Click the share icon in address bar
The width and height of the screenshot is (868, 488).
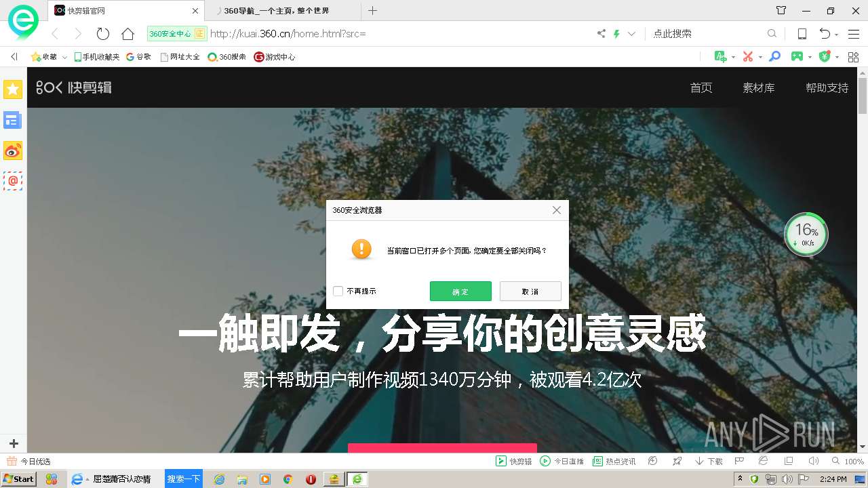(601, 33)
